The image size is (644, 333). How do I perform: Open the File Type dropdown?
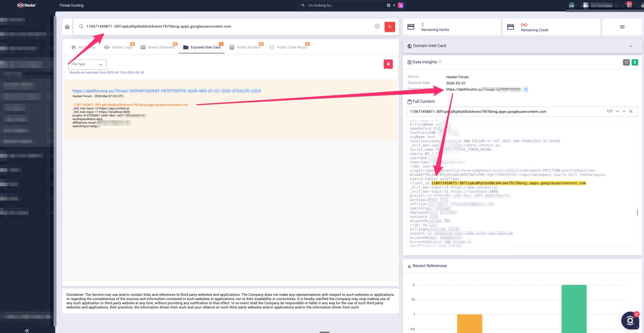87,64
